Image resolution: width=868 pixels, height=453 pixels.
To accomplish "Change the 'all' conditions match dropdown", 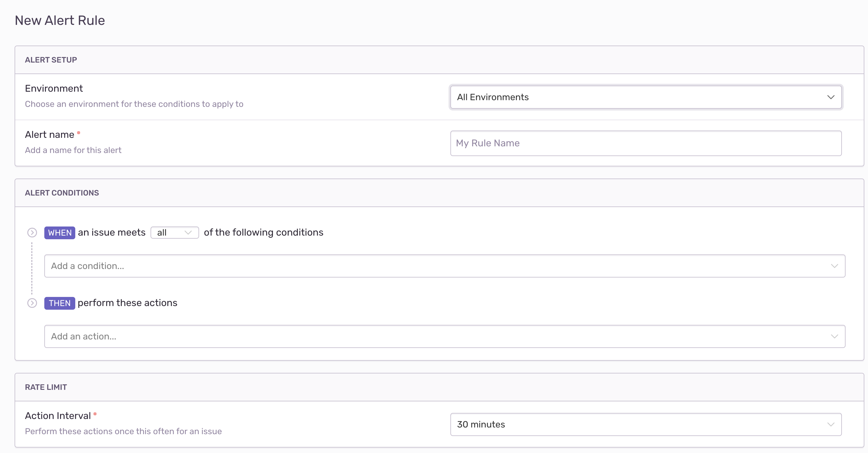I will click(175, 233).
